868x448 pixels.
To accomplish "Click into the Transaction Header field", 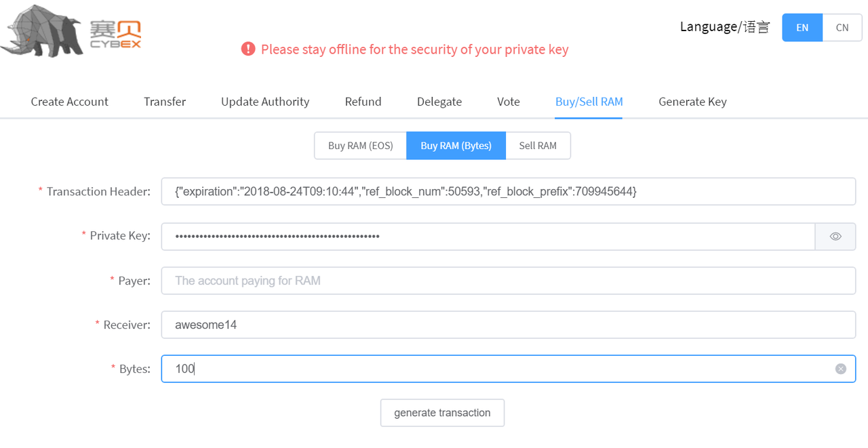I will pos(508,192).
